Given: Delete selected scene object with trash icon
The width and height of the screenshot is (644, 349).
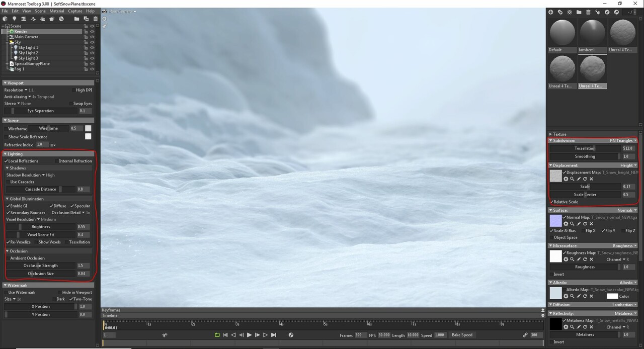Looking at the screenshot, I should pyautogui.click(x=96, y=19).
